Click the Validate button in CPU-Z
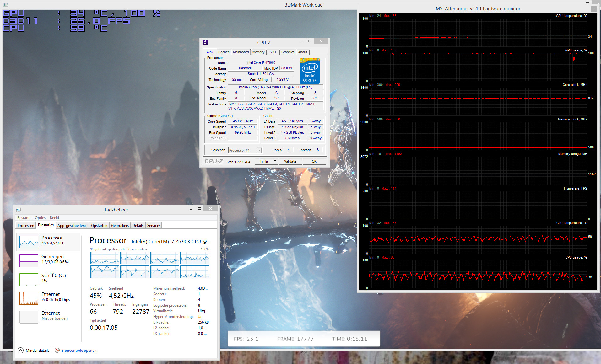This screenshot has height=364, width=601. (x=290, y=161)
